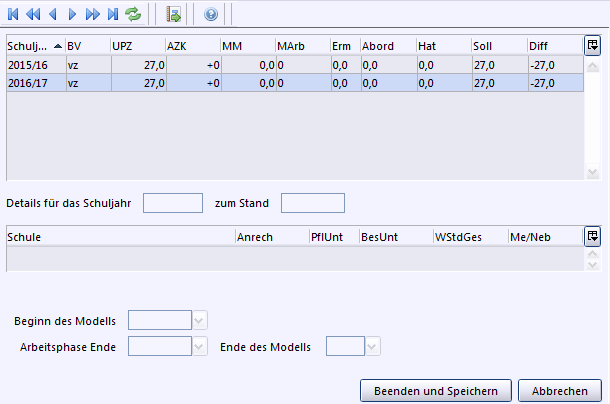Click the 'zum Stand' input field
610x404 pixels.
point(313,203)
